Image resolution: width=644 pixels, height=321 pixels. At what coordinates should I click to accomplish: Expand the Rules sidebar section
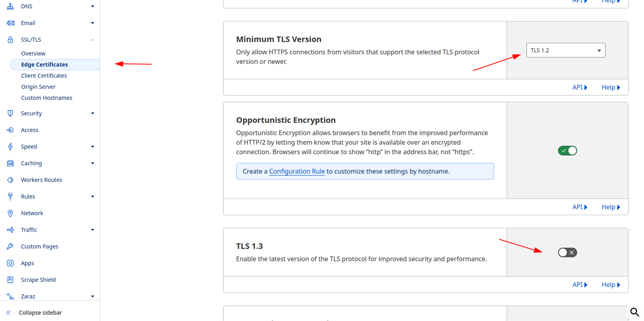pyautogui.click(x=92, y=196)
